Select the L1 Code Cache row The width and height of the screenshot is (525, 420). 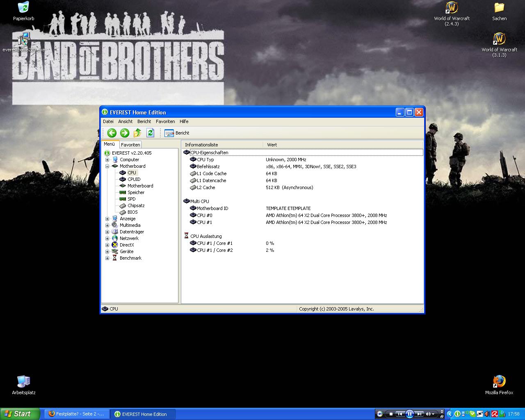303,173
